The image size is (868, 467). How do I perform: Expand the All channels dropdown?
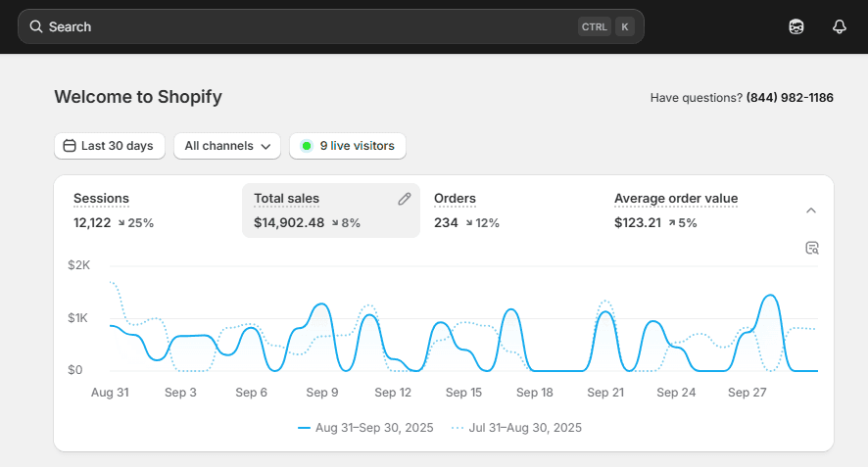pyautogui.click(x=227, y=146)
